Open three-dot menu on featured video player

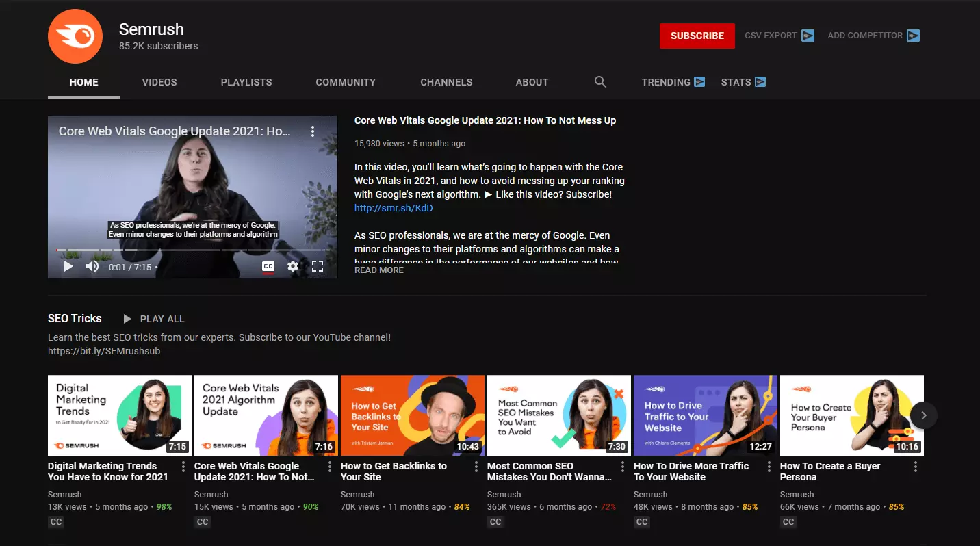(313, 131)
